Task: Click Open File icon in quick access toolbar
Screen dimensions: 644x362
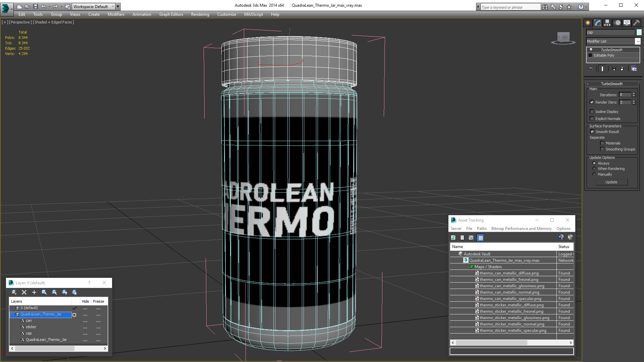Action: 28,6
